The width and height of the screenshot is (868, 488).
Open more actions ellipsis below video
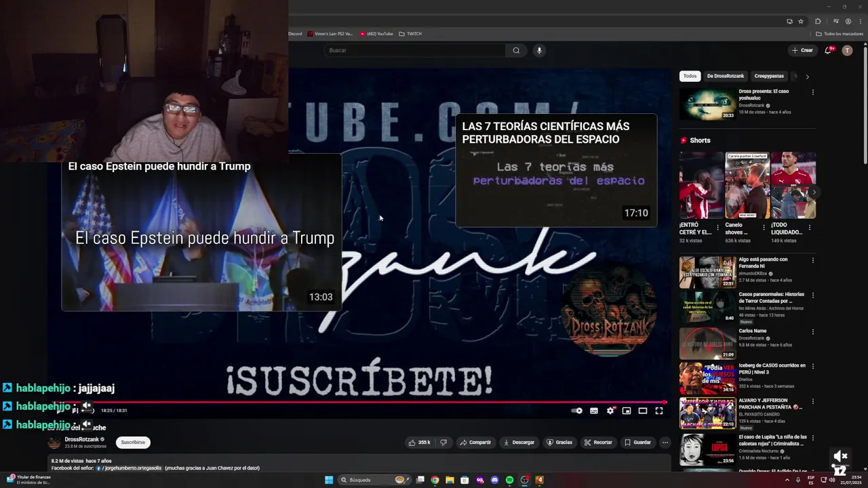pyautogui.click(x=665, y=443)
